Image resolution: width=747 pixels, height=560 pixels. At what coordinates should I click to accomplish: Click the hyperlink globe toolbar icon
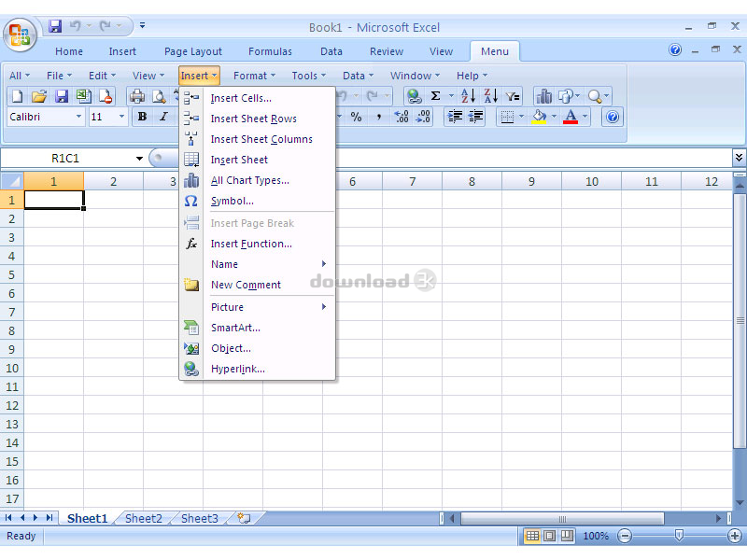pos(414,97)
